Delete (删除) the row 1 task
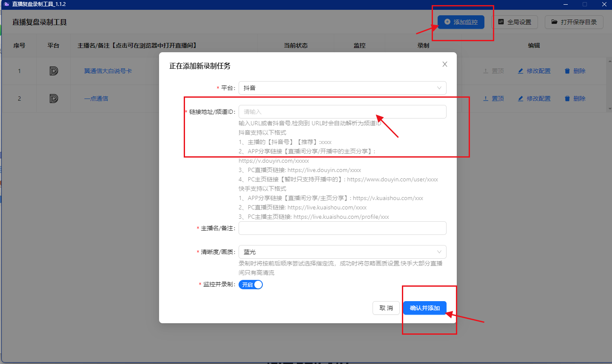 click(x=575, y=71)
